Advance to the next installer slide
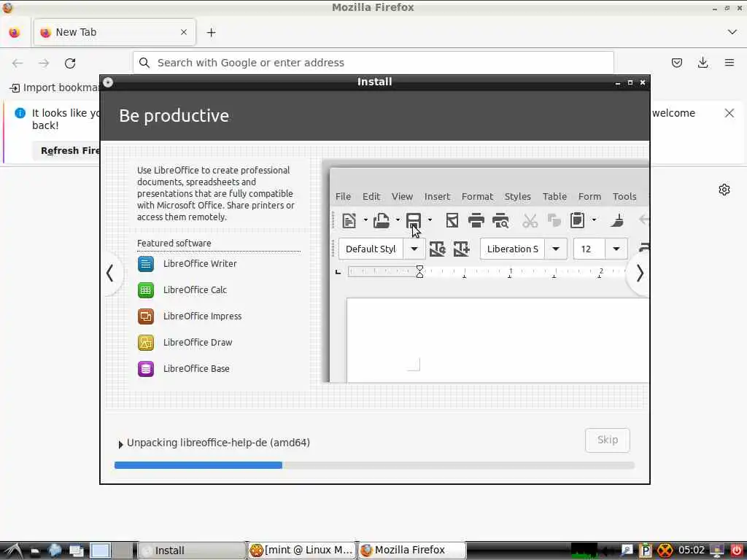This screenshot has height=560, width=747. (x=639, y=273)
